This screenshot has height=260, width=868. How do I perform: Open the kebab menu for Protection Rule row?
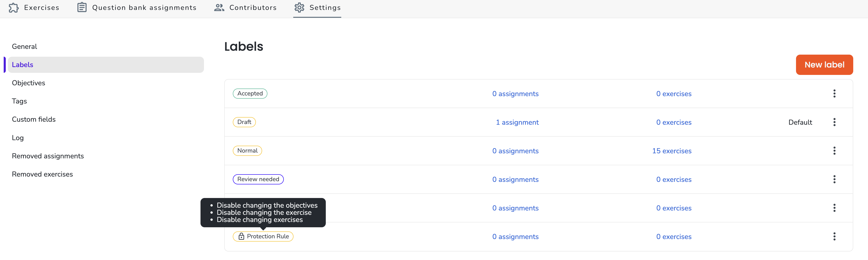[x=834, y=237]
